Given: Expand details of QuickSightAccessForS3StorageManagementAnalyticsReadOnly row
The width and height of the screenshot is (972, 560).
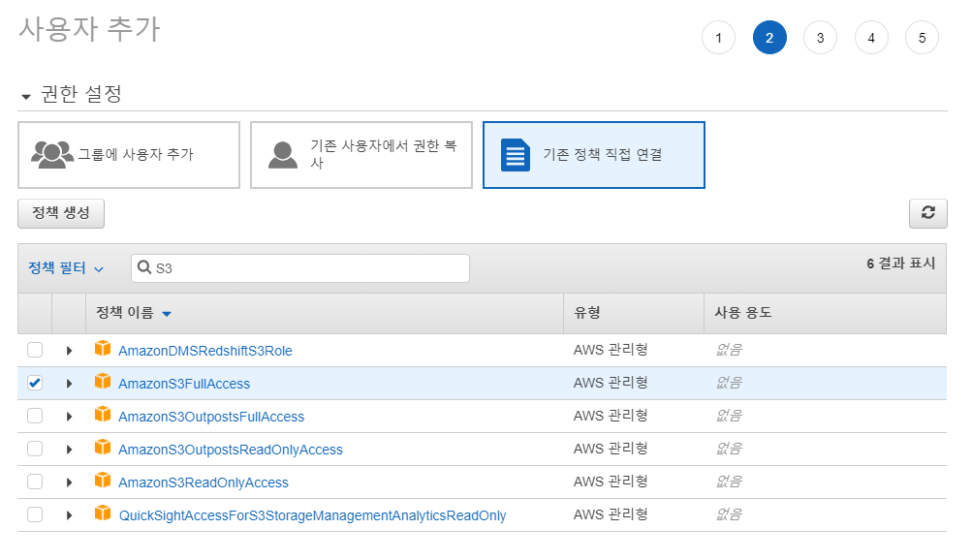Looking at the screenshot, I should tap(70, 514).
